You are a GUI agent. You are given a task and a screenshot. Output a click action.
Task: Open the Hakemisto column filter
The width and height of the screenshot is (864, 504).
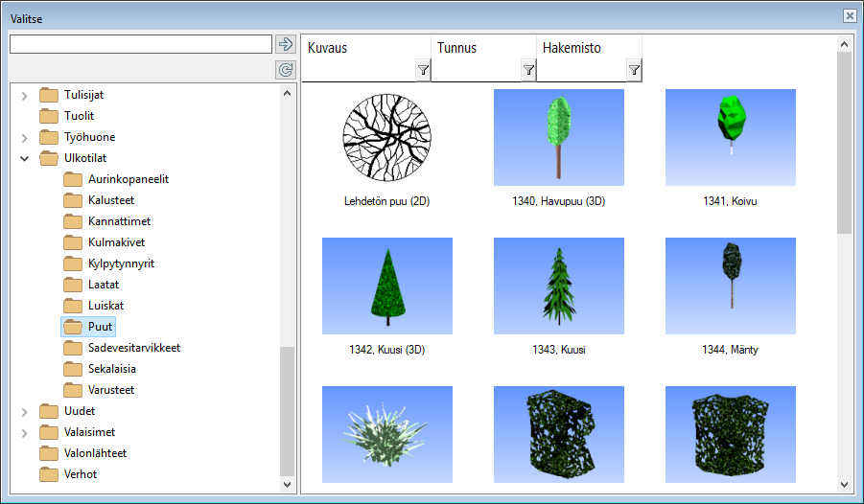point(634,70)
